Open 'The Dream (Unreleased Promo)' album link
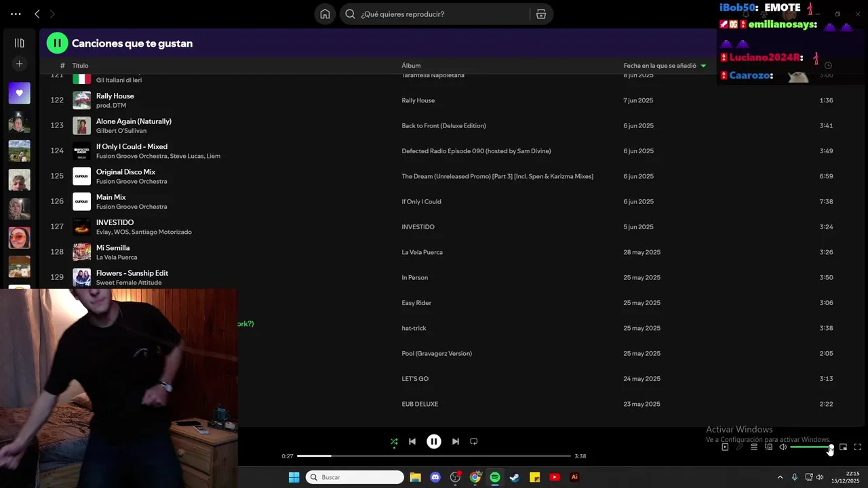The height and width of the screenshot is (488, 868). 497,176
